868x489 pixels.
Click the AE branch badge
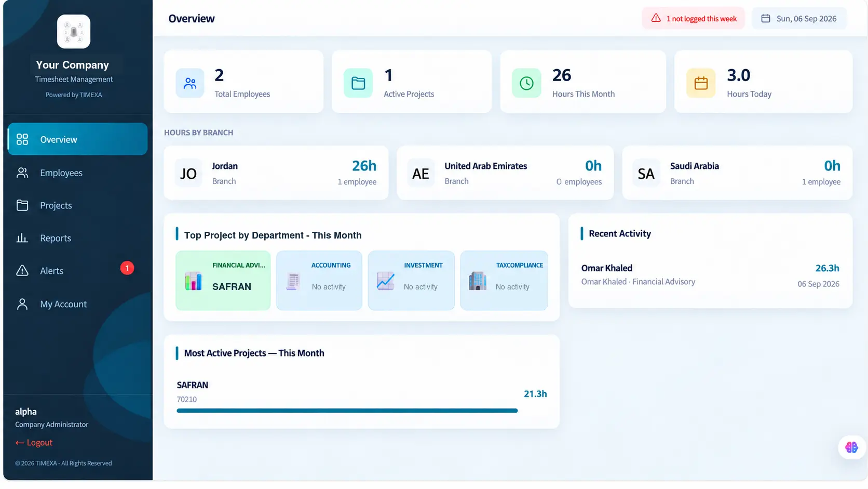[421, 173]
